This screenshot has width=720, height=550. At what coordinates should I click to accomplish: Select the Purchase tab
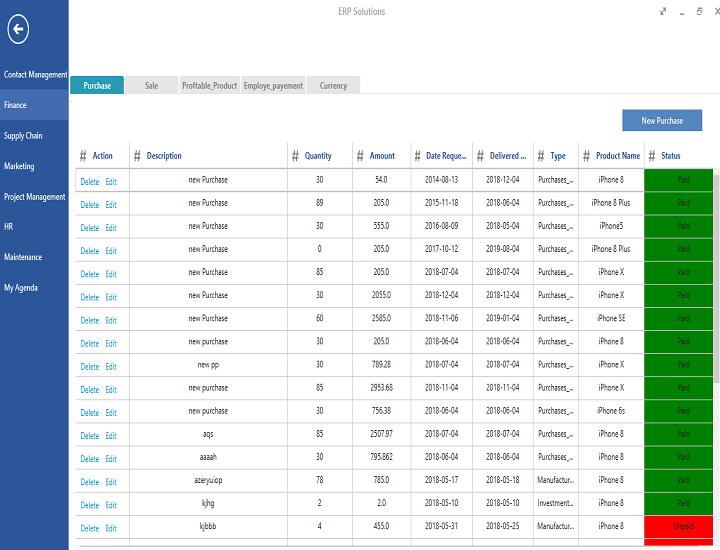point(97,85)
